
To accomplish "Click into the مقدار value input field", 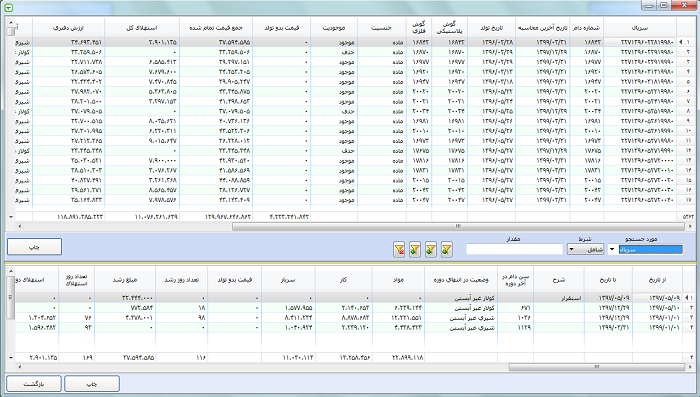I will pos(514,249).
